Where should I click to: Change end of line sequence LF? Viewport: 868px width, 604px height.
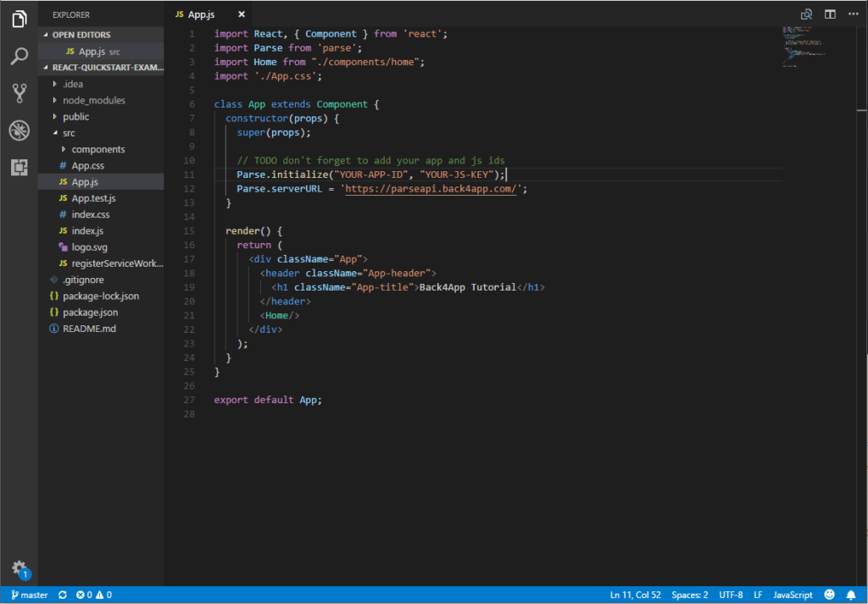coord(758,596)
